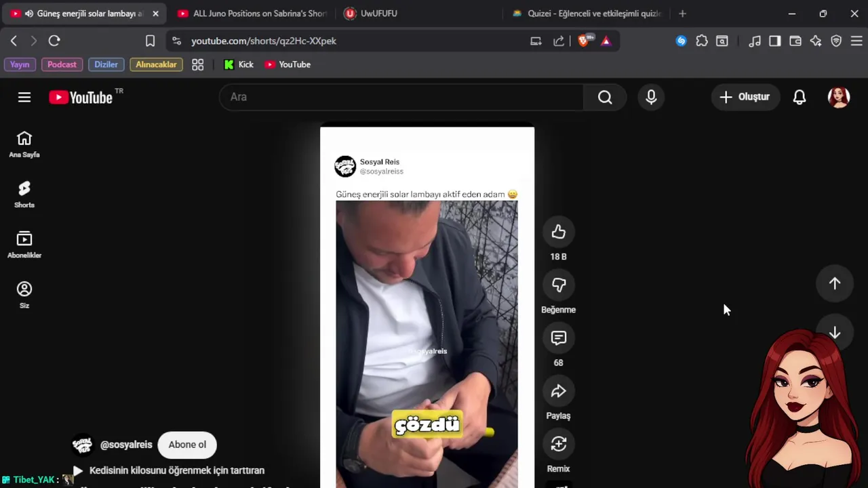Dislike the short via Beğenme button
The image size is (868, 488).
(558, 285)
